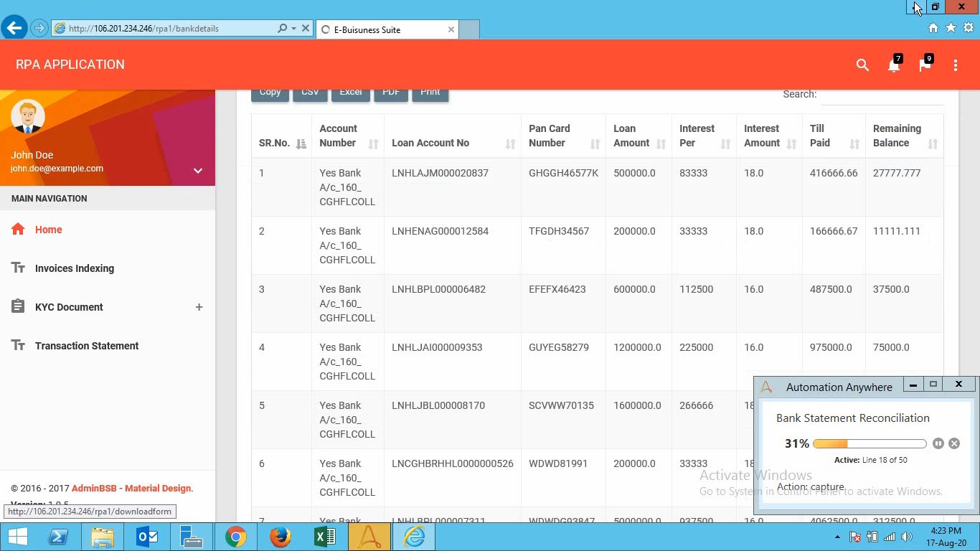Click John Doe's profile avatar
Screen dimensions: 980x551
coord(28,117)
